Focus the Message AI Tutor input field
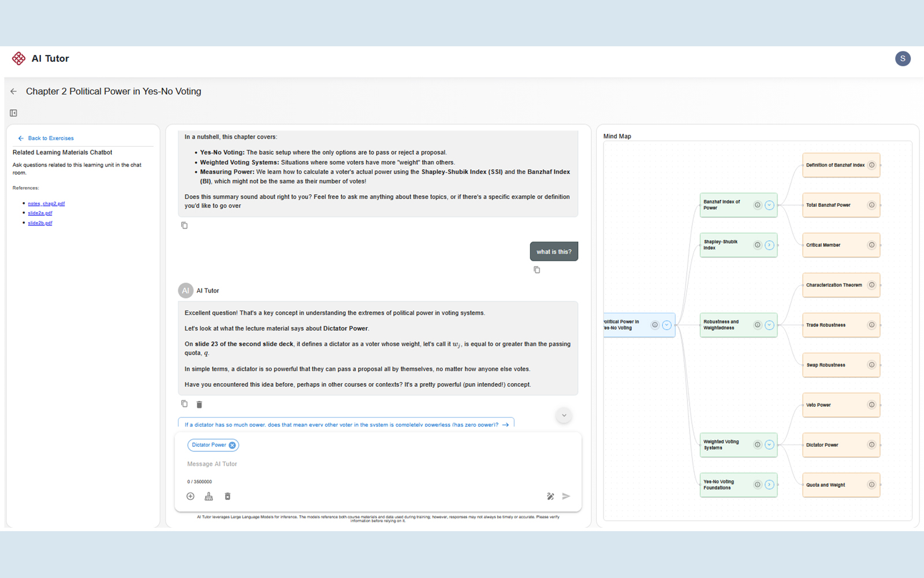This screenshot has height=578, width=924. pyautogui.click(x=378, y=464)
